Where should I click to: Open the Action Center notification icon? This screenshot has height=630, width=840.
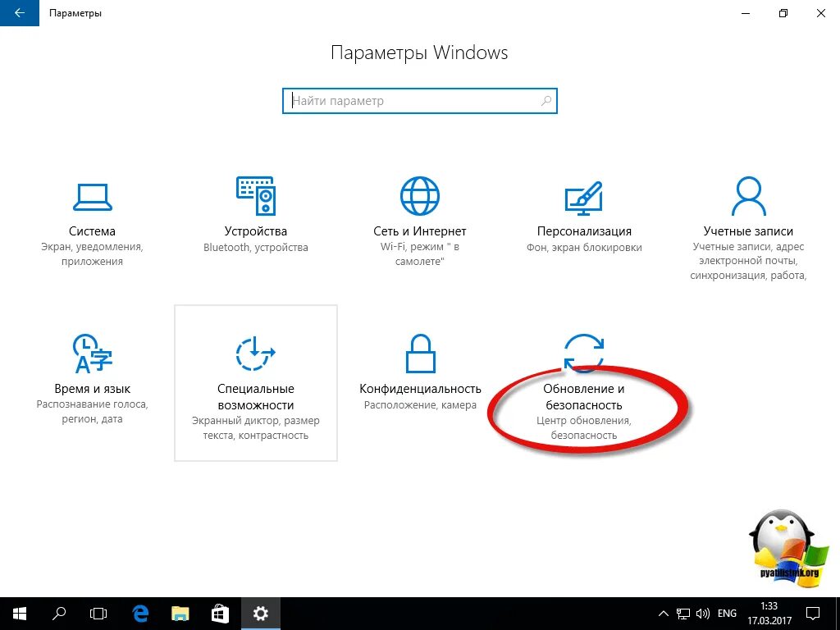tap(813, 614)
